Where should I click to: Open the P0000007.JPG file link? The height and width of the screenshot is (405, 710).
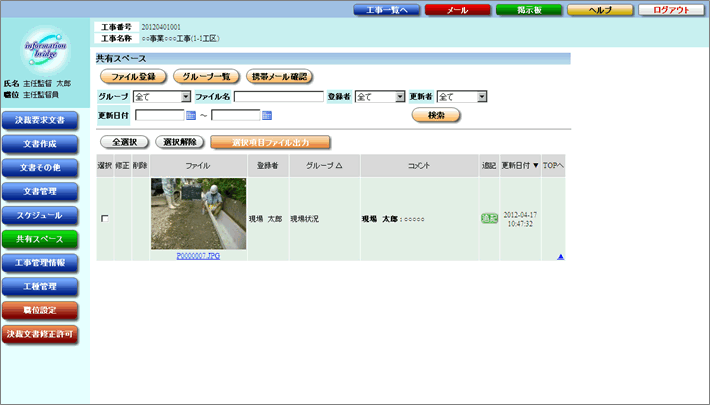(198, 256)
